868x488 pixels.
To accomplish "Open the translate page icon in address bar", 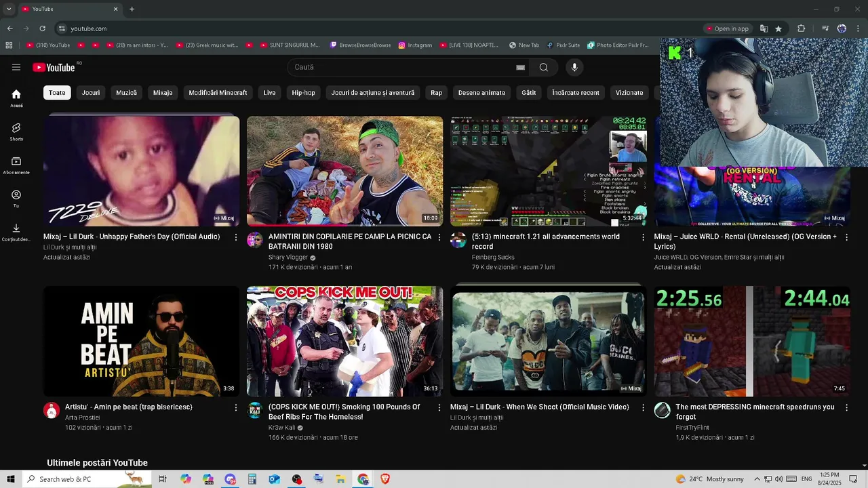I will coord(764,28).
